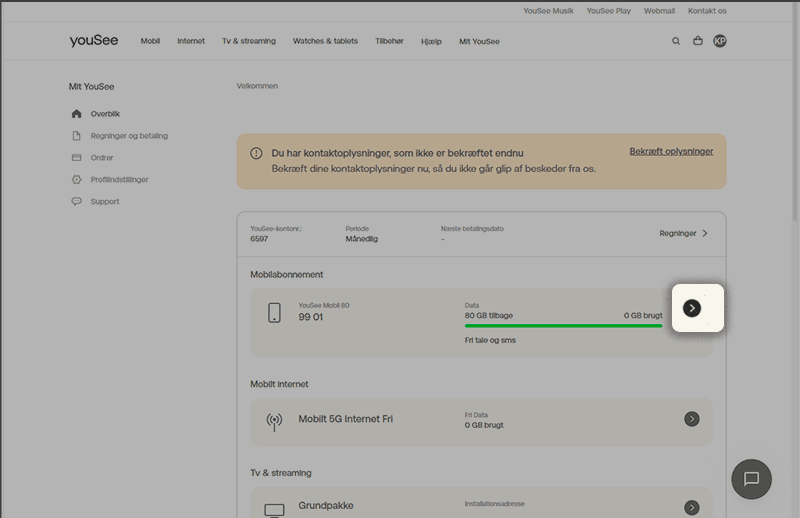The image size is (800, 518).
Task: Click the mobile phone subscription icon
Action: tap(274, 312)
